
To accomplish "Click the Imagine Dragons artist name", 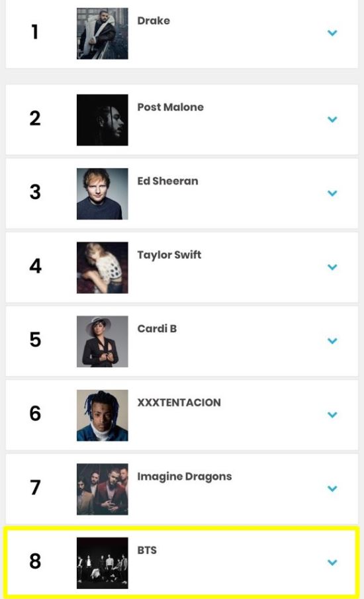I will click(185, 477).
